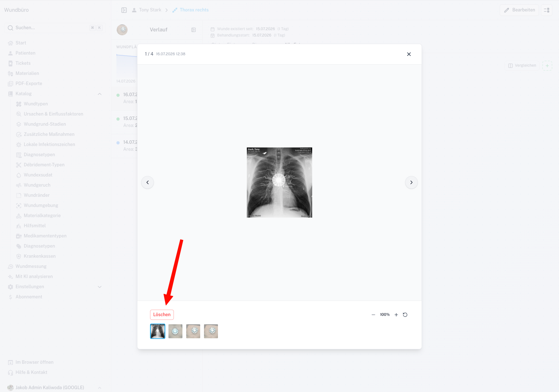559x392 pixels.
Task: Open the Thorax rechts breadcrumb link
Action: pos(190,10)
